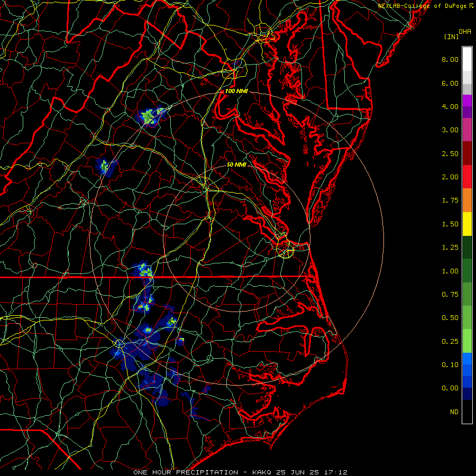Select the 1.50 legend value
This screenshot has height=476, width=476.
coord(450,224)
